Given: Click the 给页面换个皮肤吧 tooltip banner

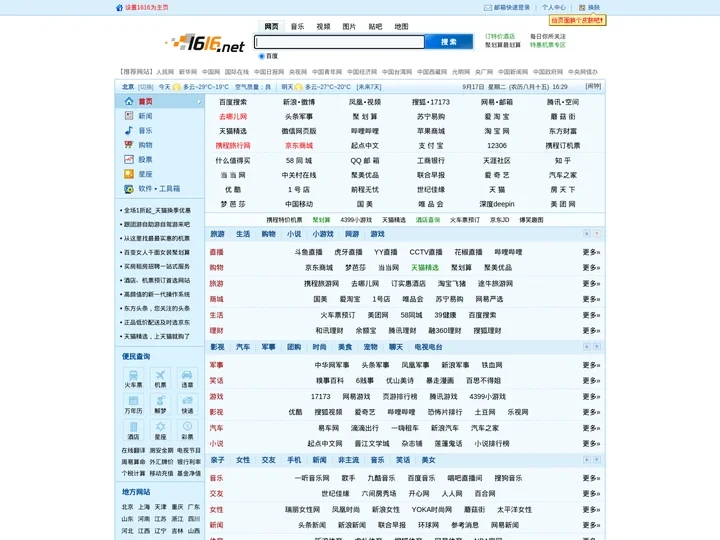Looking at the screenshot, I should point(578,21).
